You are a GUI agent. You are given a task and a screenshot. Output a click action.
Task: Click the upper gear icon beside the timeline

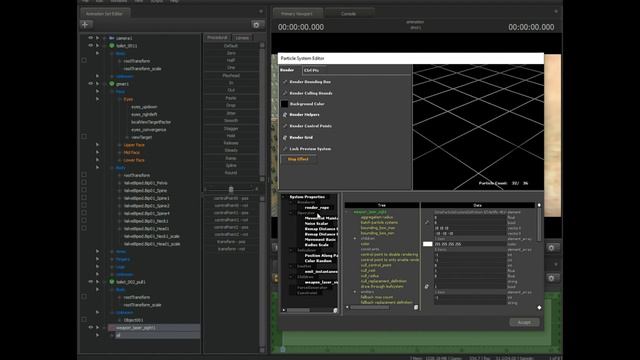tap(551, 248)
